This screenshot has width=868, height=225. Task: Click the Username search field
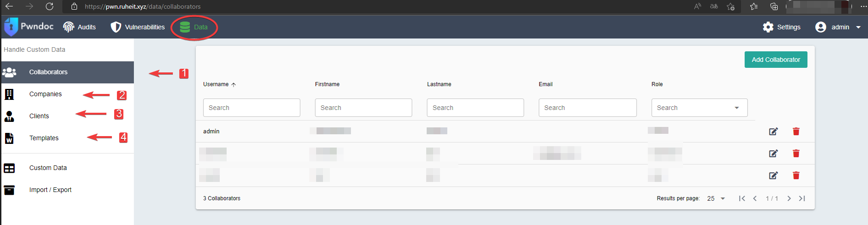[251, 108]
